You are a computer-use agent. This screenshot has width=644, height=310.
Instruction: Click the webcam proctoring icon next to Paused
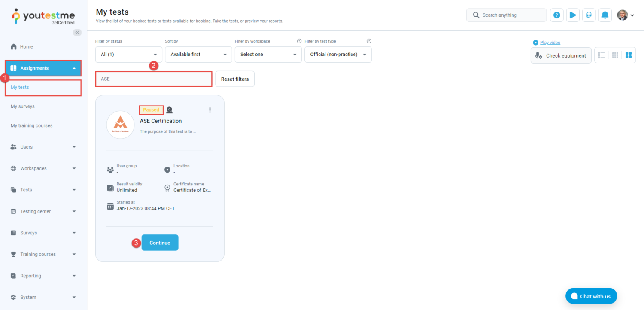coord(170,110)
